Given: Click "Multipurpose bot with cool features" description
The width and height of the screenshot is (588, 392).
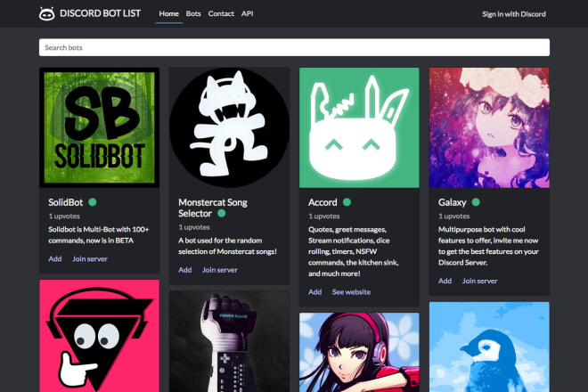Looking at the screenshot, I should 488,246.
